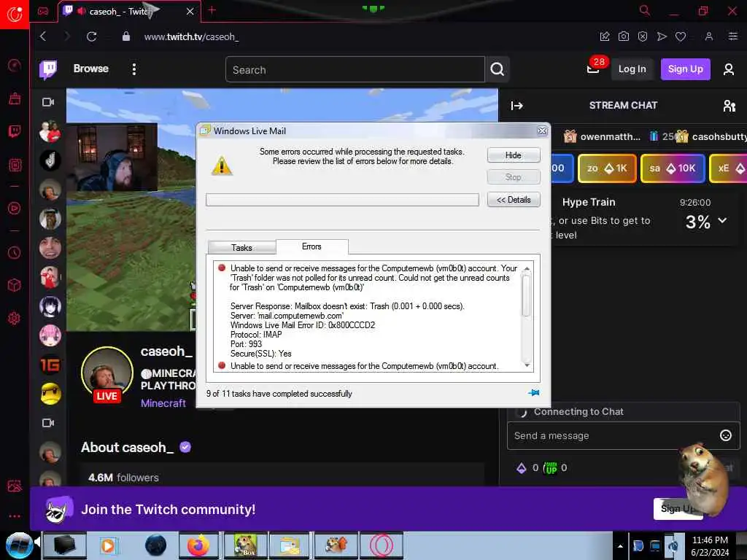The height and width of the screenshot is (560, 747).
Task: Click the sa 10K gifter badge
Action: [x=673, y=168]
